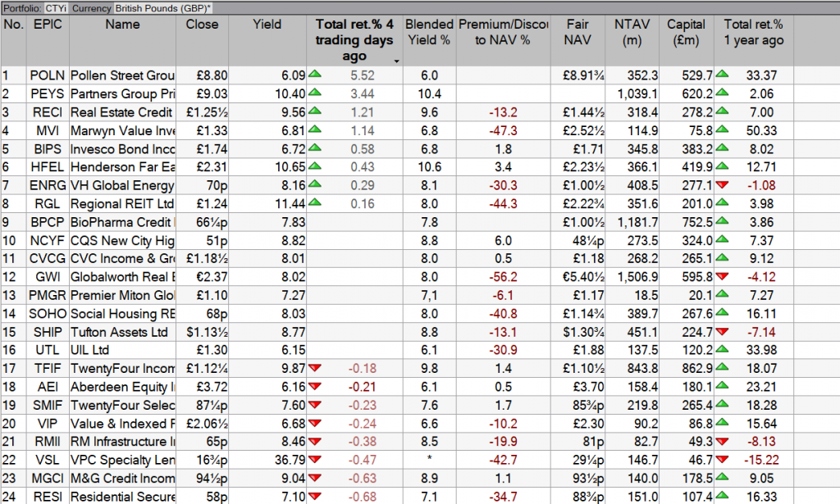This screenshot has width=840, height=504.
Task: Select the Marwyn Value name cell
Action: click(123, 130)
